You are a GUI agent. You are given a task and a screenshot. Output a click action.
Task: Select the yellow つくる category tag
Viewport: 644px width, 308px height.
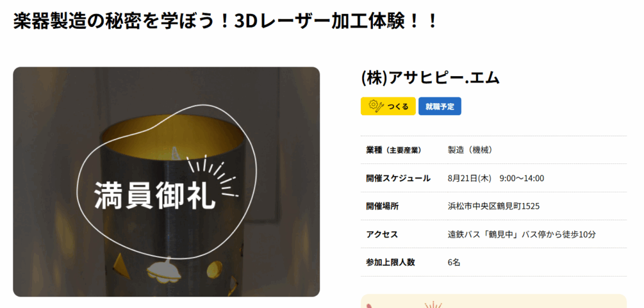[388, 106]
